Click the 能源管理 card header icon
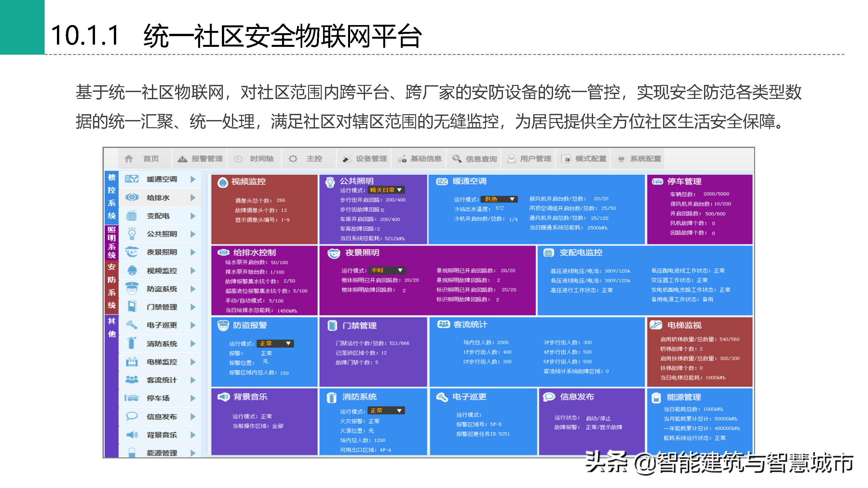This screenshot has height=488, width=868. 657,398
